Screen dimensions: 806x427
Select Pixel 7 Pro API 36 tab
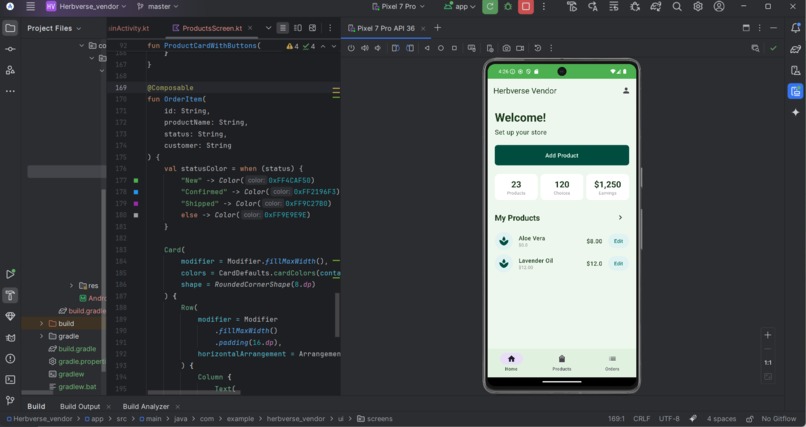tap(387, 28)
